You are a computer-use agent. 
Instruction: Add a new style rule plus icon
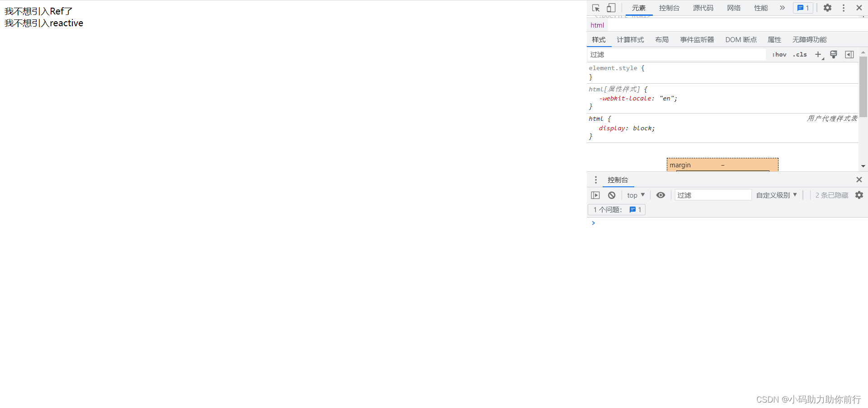click(x=818, y=55)
